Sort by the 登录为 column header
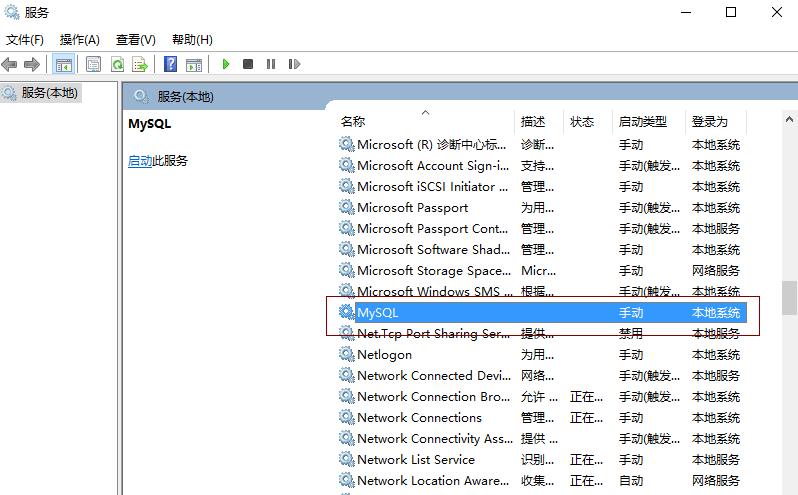Screen dimensions: 798x495 (716, 122)
